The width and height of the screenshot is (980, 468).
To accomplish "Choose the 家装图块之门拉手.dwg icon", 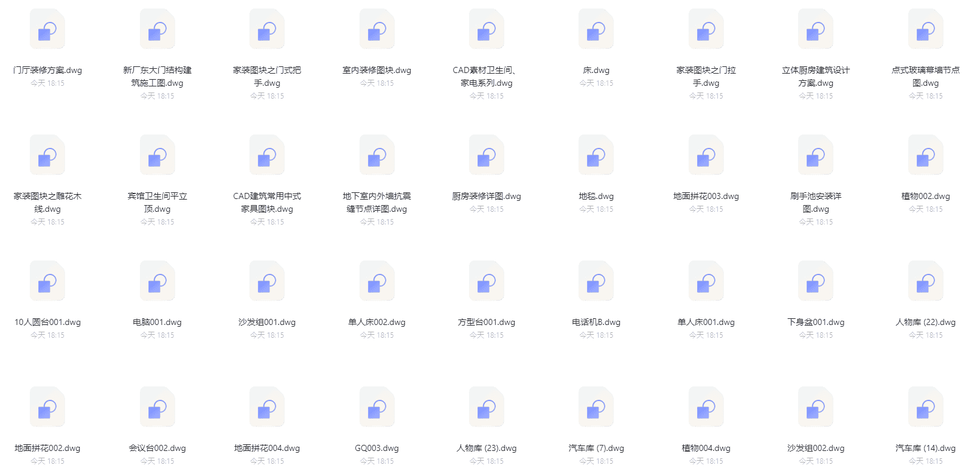I will [706, 29].
